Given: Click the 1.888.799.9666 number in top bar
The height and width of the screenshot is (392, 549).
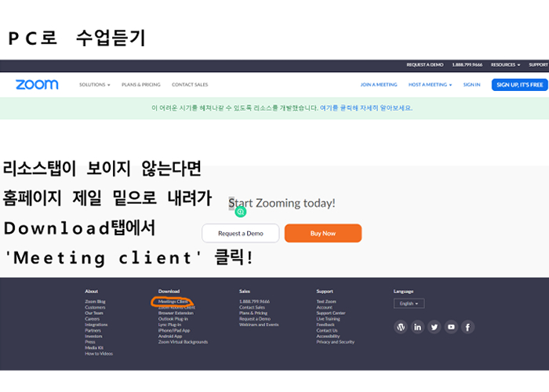Looking at the screenshot, I should tap(467, 65).
